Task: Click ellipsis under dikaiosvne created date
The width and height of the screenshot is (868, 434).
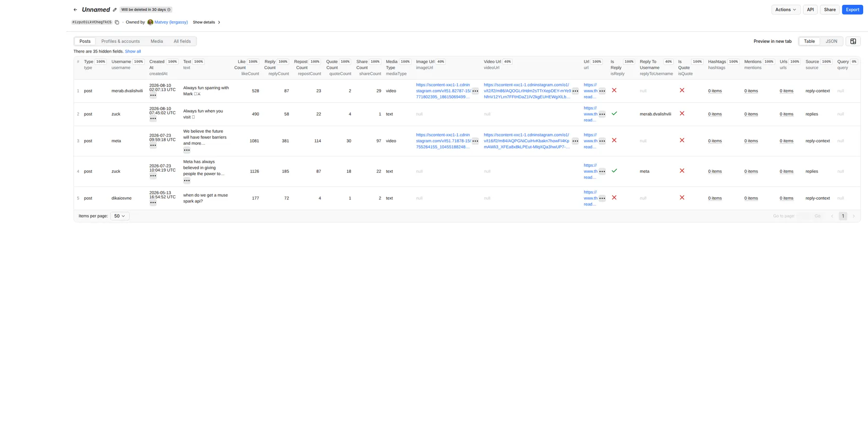Action: pyautogui.click(x=153, y=203)
